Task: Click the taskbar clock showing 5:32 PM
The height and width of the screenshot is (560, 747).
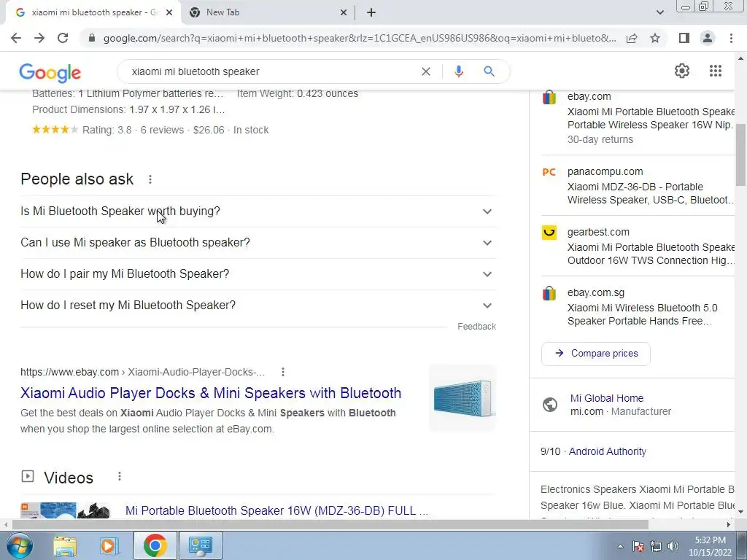Action: click(710, 546)
